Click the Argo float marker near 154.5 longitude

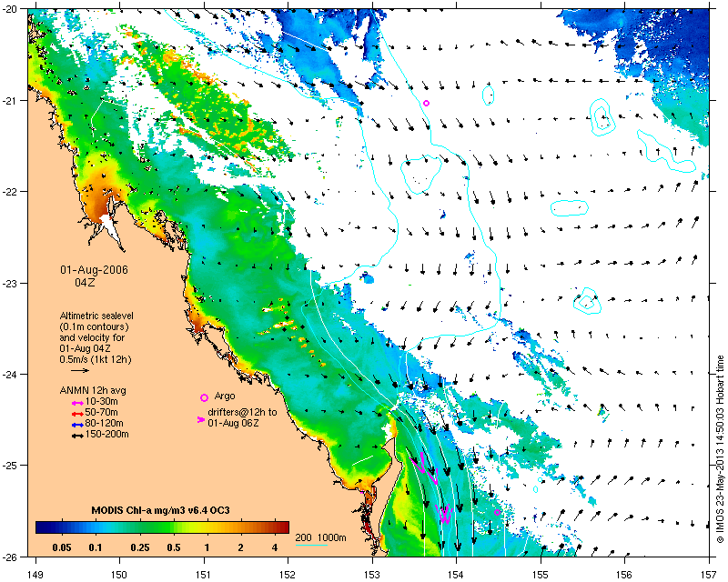click(x=497, y=512)
